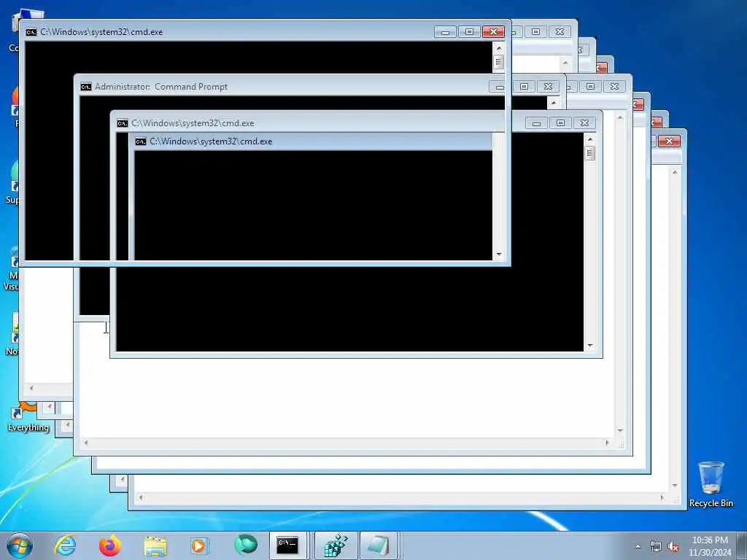Maximize the Administrator: Command Prompt window
Viewport: 747px width, 560px height.
524,87
